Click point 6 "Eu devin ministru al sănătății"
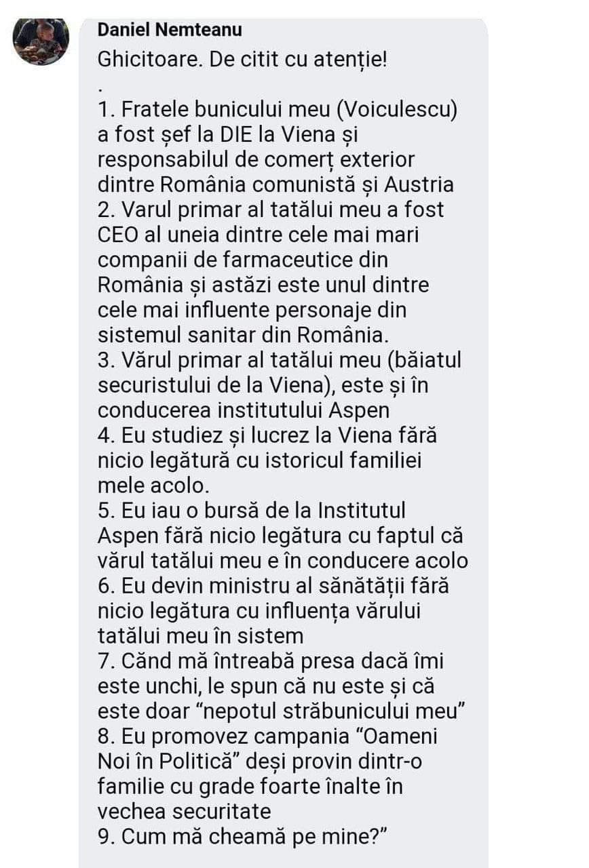Image resolution: width=589 pixels, height=868 pixels. tap(273, 585)
